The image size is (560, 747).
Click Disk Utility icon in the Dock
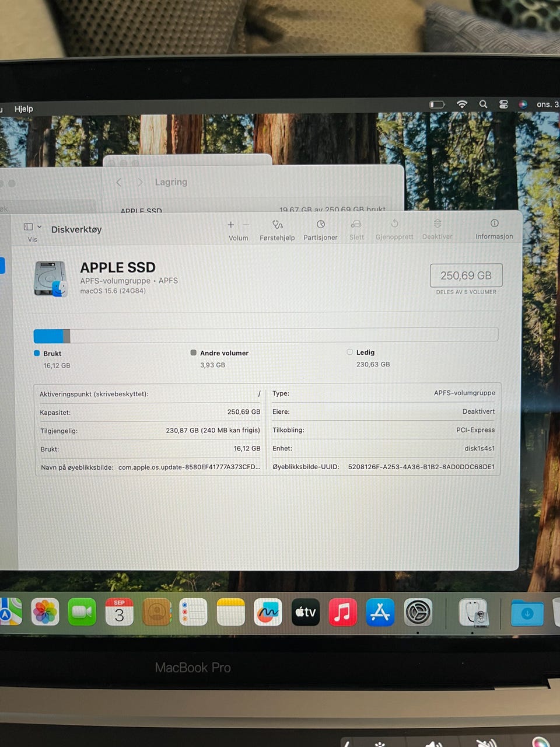pyautogui.click(x=473, y=613)
